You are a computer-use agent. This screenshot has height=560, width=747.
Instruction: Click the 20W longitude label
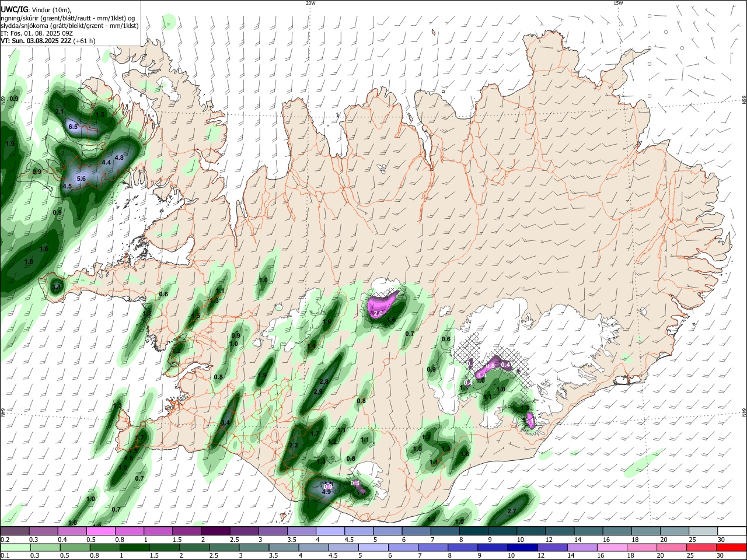click(x=310, y=3)
